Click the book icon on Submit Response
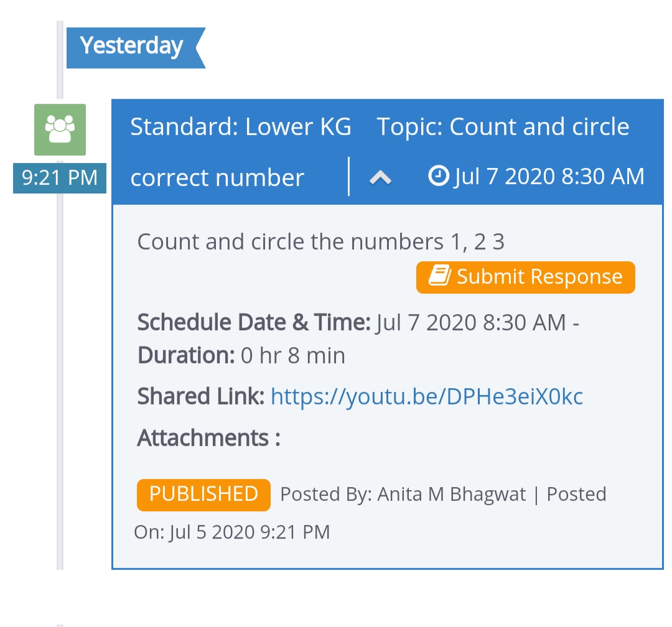The width and height of the screenshot is (672, 627). (x=440, y=276)
